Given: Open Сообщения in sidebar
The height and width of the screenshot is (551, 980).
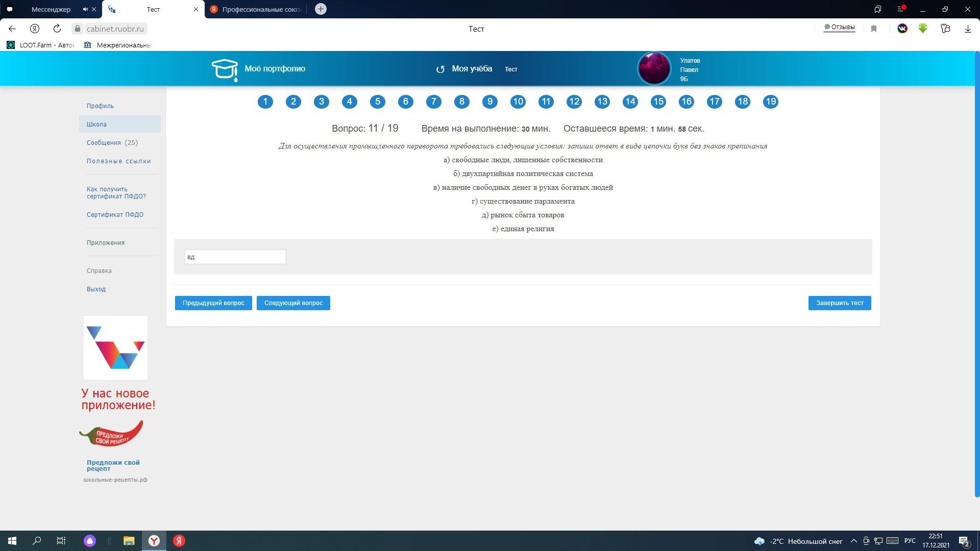Looking at the screenshot, I should (x=104, y=143).
